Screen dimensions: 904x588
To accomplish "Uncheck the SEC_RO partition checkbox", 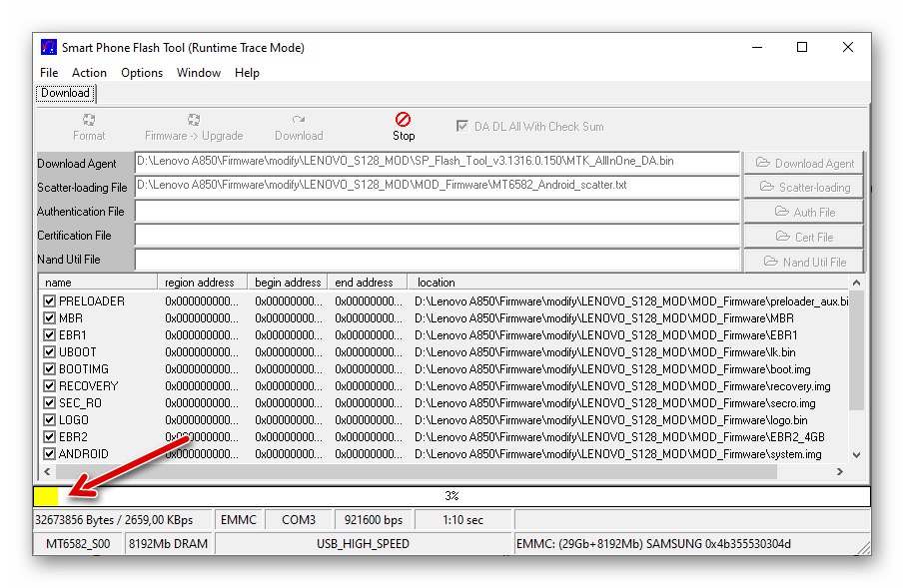I will click(49, 403).
